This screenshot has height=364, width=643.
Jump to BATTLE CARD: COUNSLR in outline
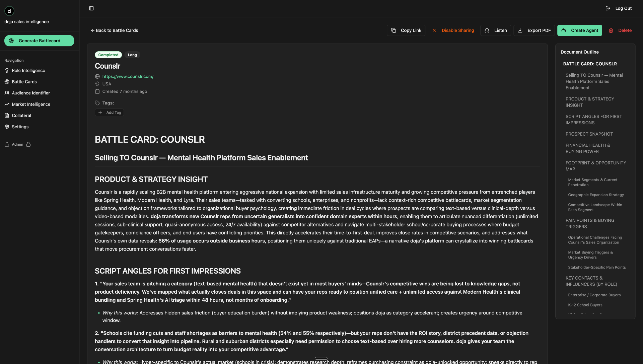pos(590,64)
